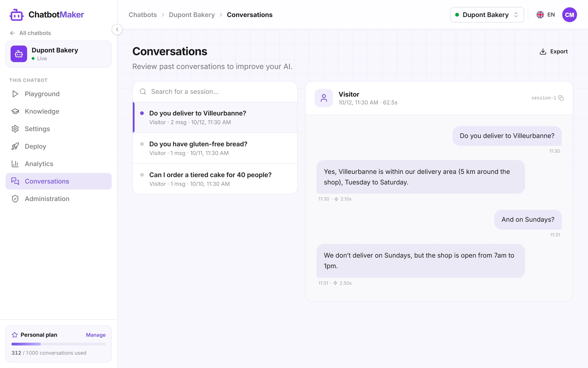Click the '312 / 1000 conversations used' text
The image size is (588, 368).
click(49, 353)
